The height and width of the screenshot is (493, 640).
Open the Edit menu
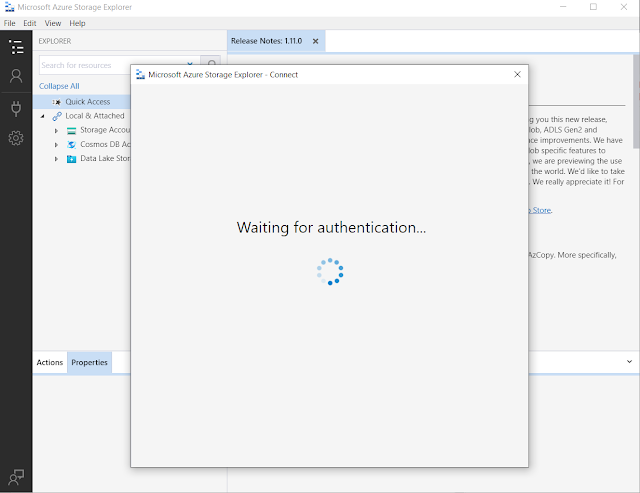29,23
